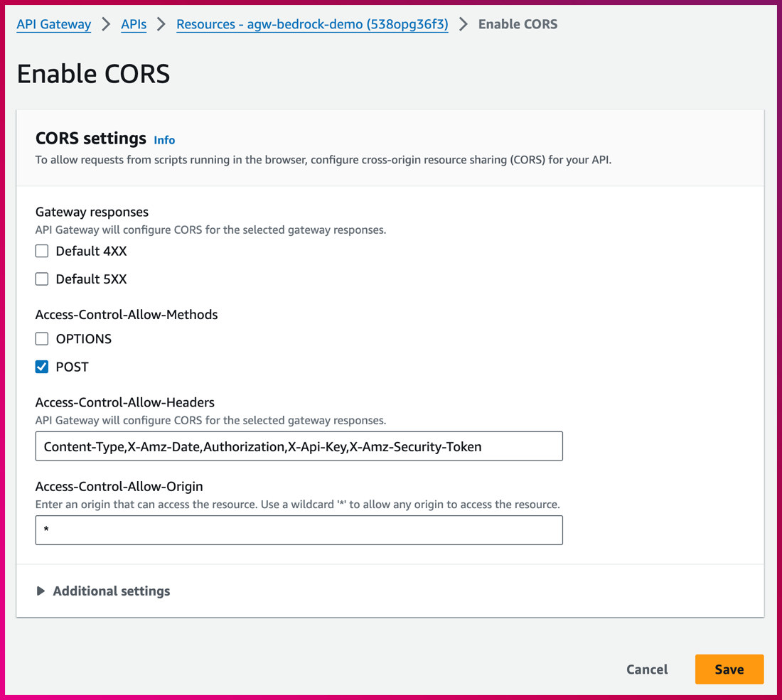This screenshot has width=782, height=700.
Task: Click the chevron before Enable CORS breadcrumb
Action: coord(464,24)
